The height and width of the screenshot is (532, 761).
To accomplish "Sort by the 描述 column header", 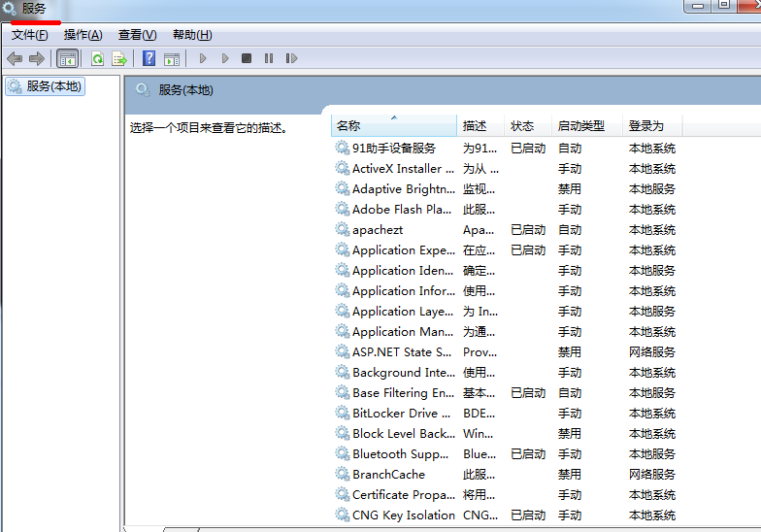I will (x=480, y=126).
